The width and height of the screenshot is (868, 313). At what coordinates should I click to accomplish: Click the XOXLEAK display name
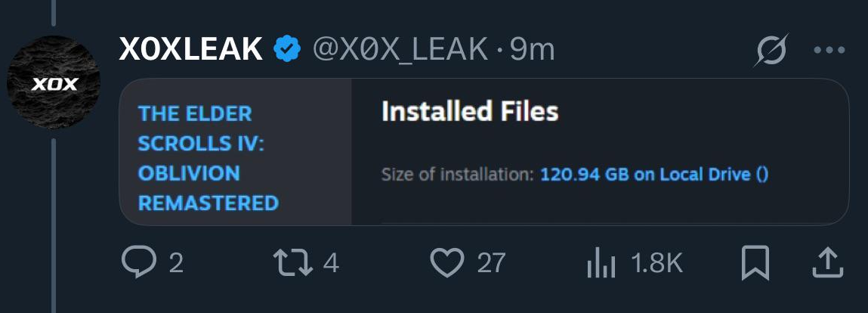[190, 50]
